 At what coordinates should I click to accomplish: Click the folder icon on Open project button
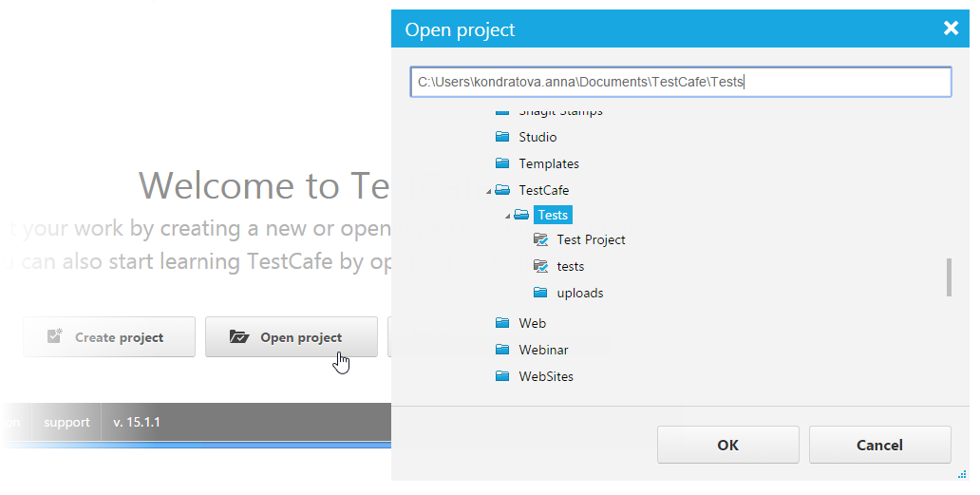tap(238, 337)
